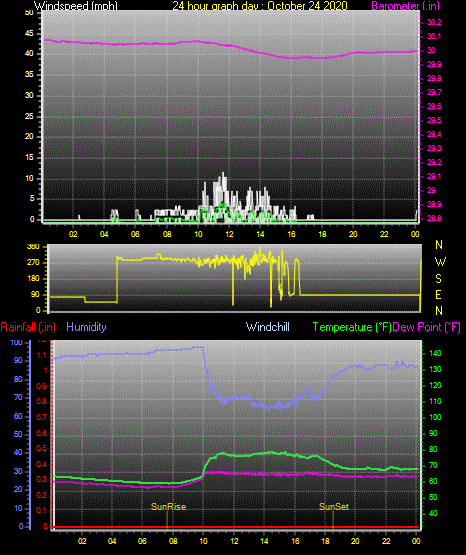466x555 pixels.
Task: Click windspeed scale value 45
Action: click(29, 33)
